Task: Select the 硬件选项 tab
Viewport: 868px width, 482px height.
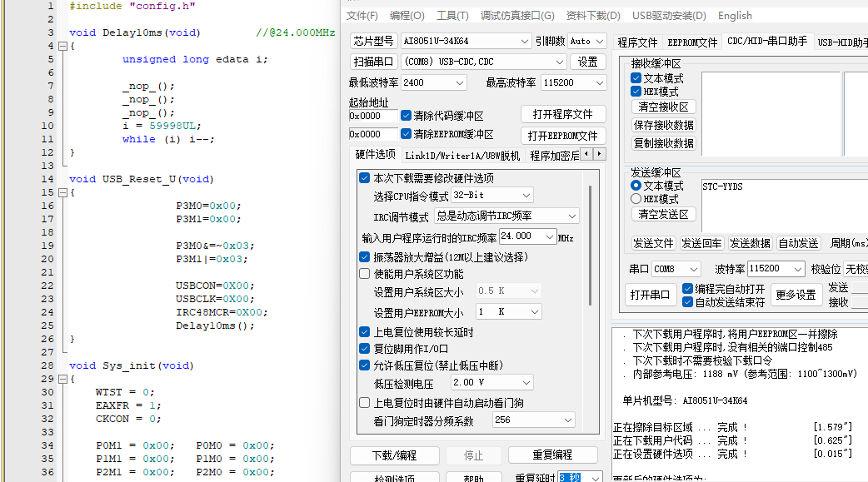Action: click(x=376, y=154)
